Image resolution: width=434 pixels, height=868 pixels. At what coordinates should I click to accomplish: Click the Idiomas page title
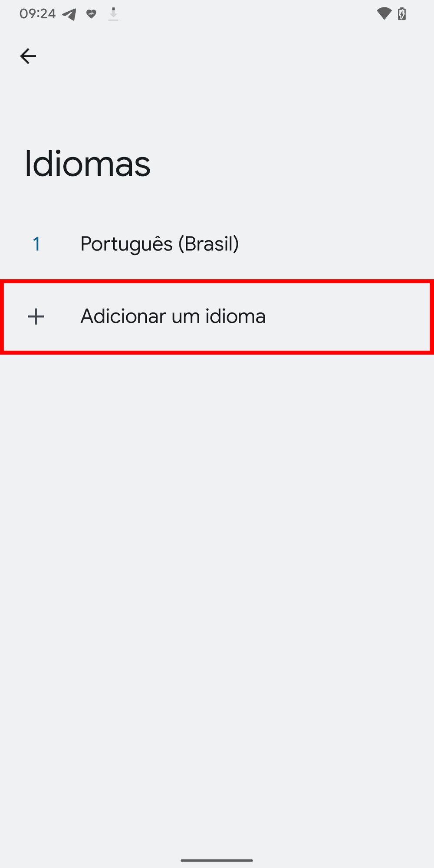88,164
